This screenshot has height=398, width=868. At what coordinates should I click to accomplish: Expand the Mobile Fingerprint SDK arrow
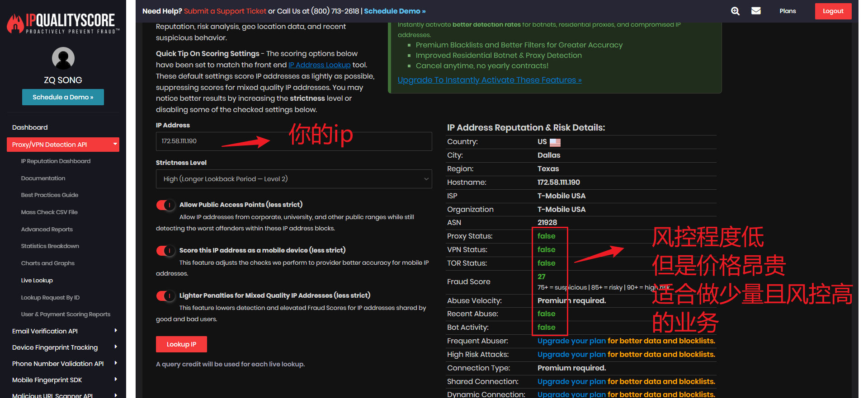[116, 379]
